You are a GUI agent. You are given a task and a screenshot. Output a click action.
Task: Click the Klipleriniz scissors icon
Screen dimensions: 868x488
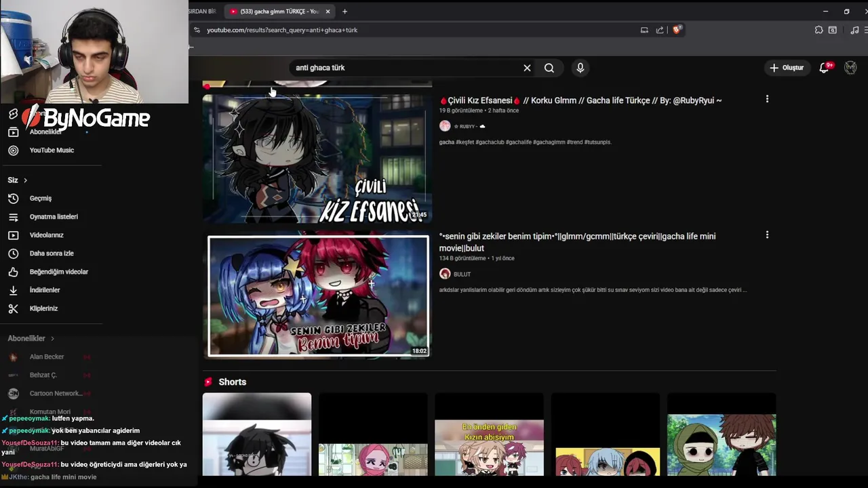[13, 308]
